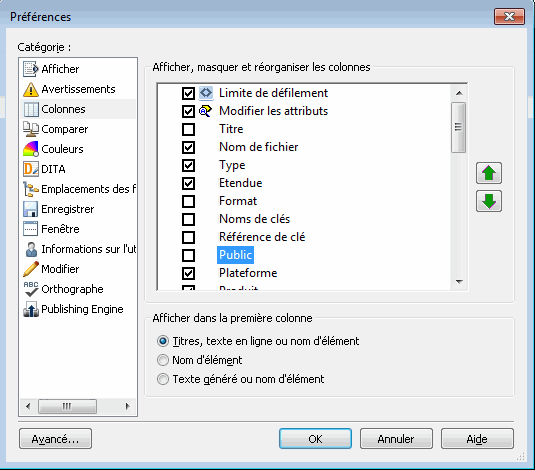Screen dimensions: 535x470
Task: Select the Nom d'élément radio option
Action: point(163,360)
